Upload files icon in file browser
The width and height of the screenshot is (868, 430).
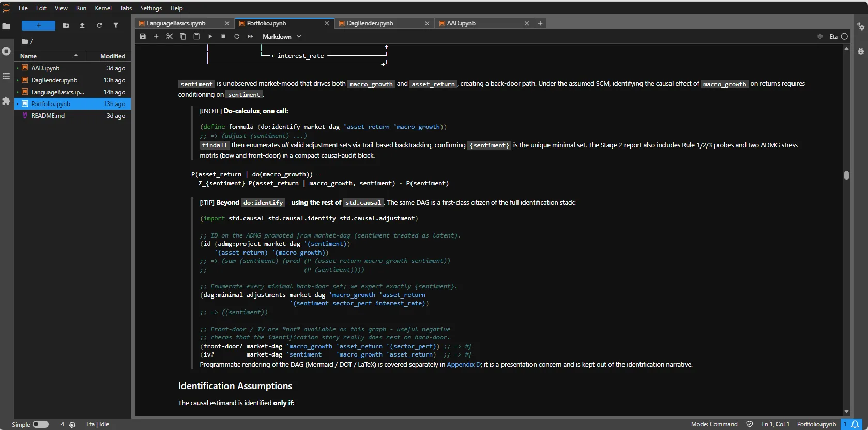tap(82, 25)
